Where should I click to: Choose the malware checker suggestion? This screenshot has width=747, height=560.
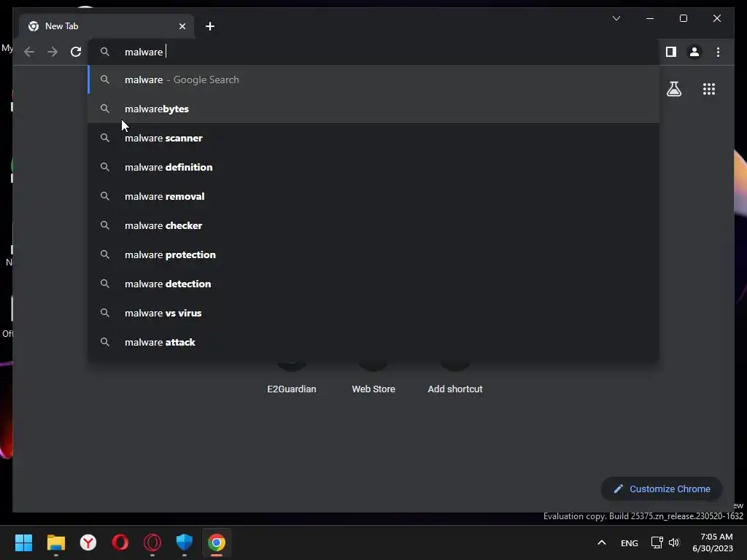[374, 225]
